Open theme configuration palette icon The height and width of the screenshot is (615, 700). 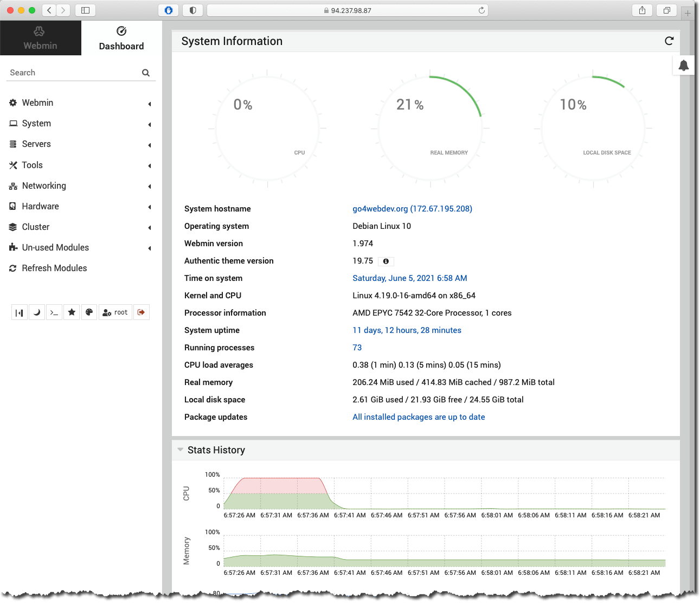(89, 312)
